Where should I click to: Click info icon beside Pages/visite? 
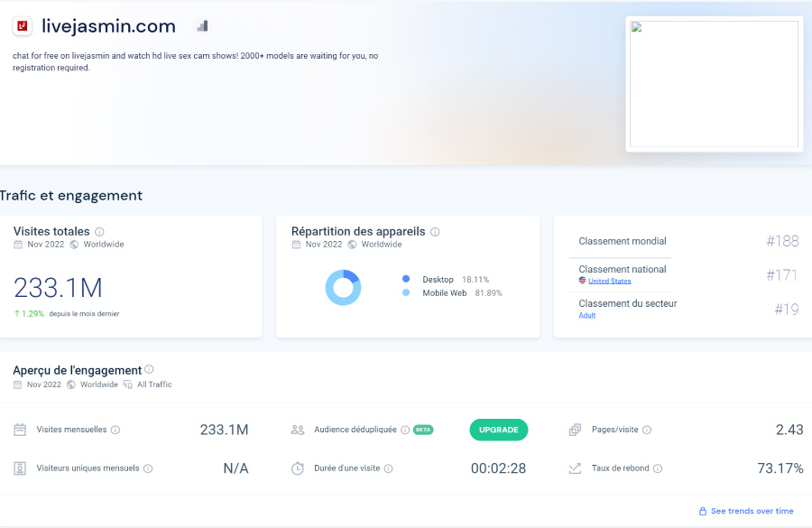click(x=647, y=430)
